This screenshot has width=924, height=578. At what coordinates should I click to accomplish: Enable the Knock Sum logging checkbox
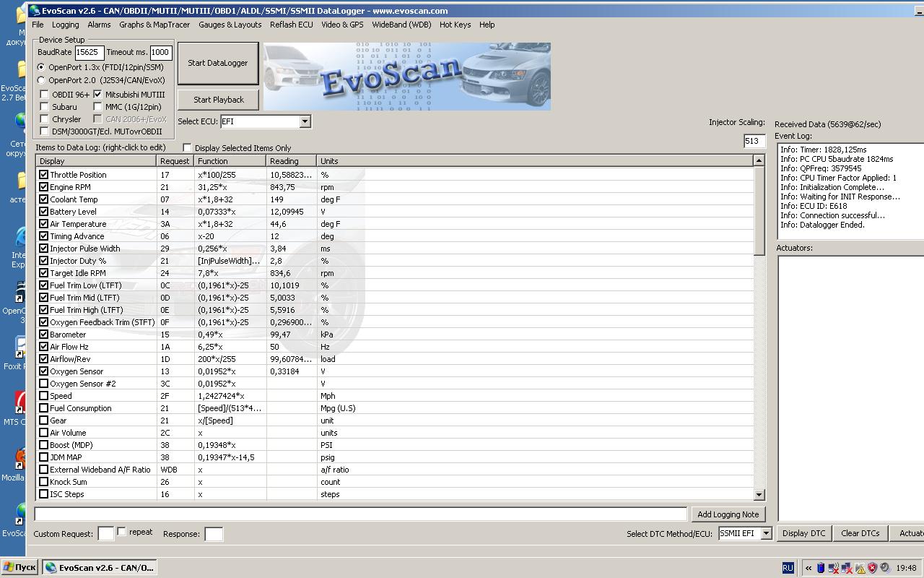[x=44, y=482]
